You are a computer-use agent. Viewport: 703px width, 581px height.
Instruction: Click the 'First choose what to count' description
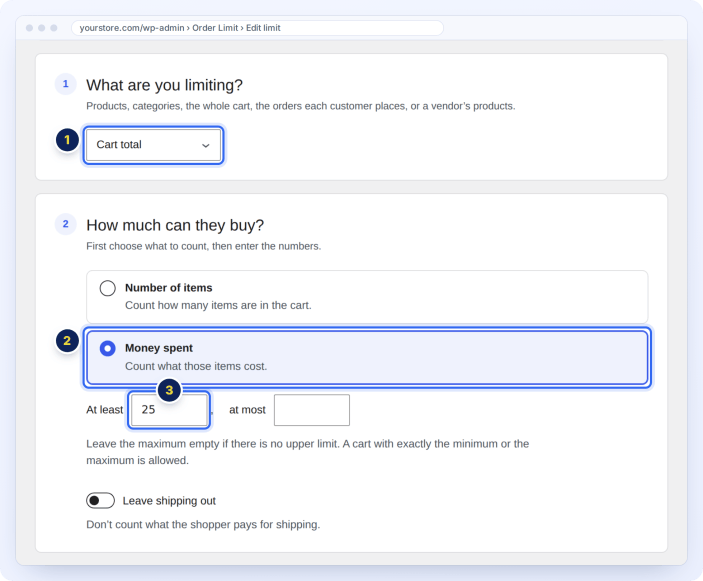point(204,246)
